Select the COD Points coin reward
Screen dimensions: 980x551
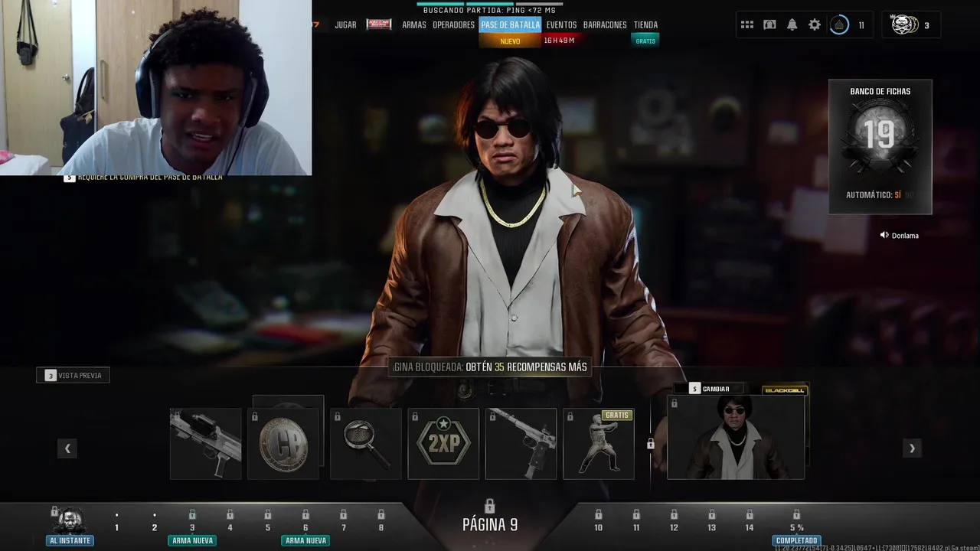click(283, 444)
